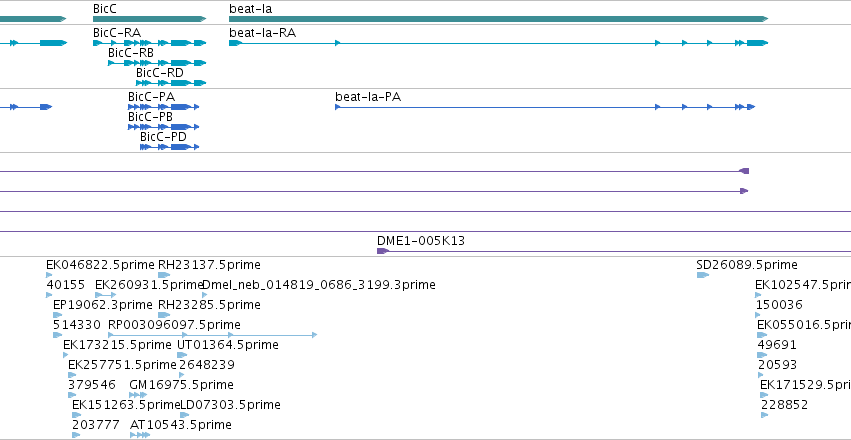Select the BicC-PB CDS feature
This screenshot has width=851, height=440.
[164, 127]
